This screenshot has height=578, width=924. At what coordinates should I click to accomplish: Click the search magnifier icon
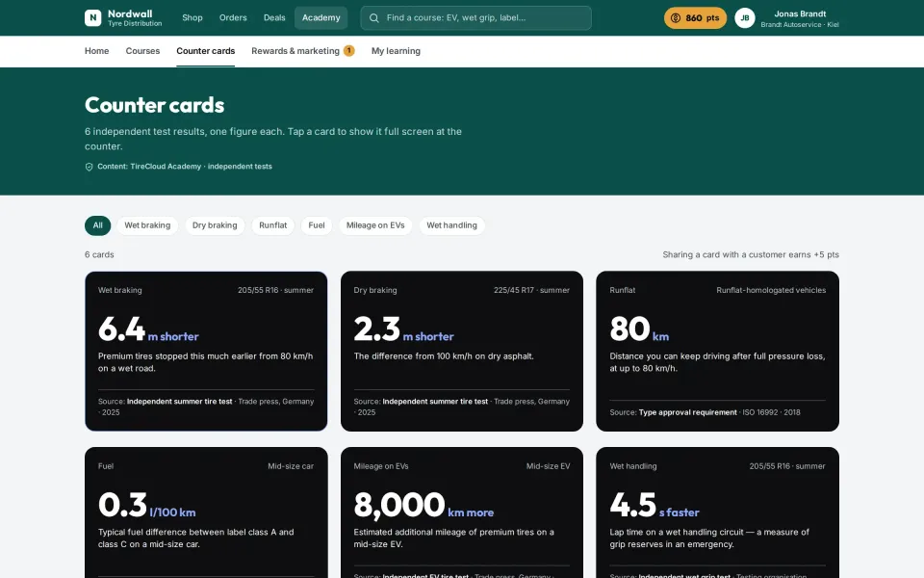point(373,17)
